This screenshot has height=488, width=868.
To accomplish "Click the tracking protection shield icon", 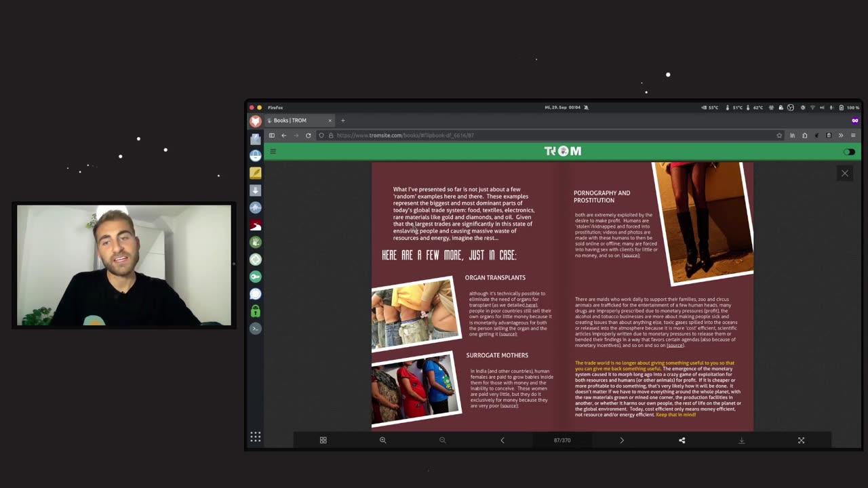I will [x=321, y=136].
